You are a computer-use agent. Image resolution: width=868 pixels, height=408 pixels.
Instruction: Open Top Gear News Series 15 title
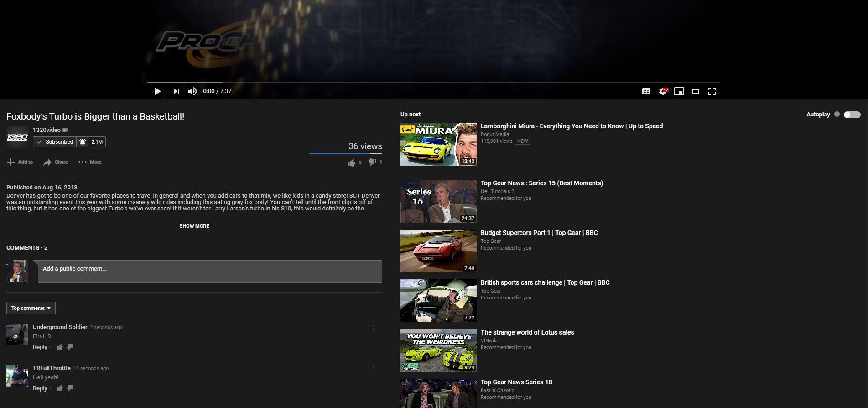point(542,183)
